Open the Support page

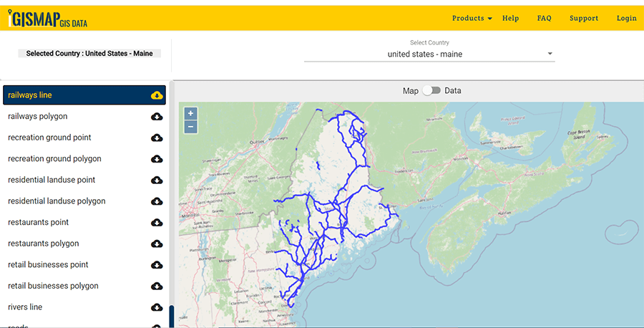click(584, 18)
